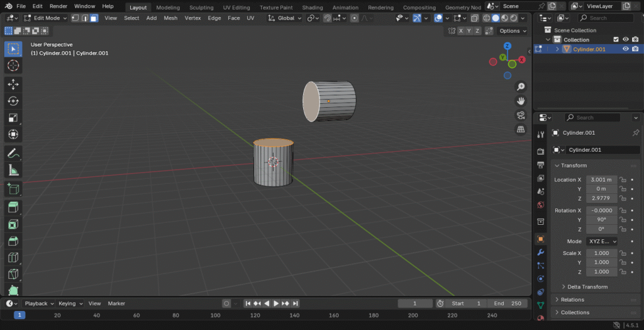Screen dimensions: 644x330
Task: Click the Zoom in/out viewport icon
Action: pyautogui.click(x=521, y=86)
